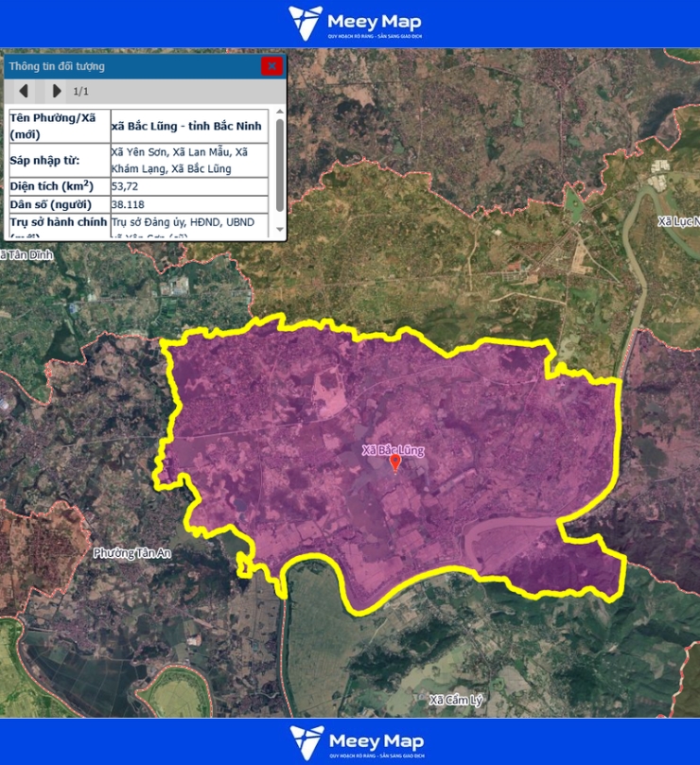
Task: Click the red location pin on Xã Bắc Lũng
Action: coord(395,462)
